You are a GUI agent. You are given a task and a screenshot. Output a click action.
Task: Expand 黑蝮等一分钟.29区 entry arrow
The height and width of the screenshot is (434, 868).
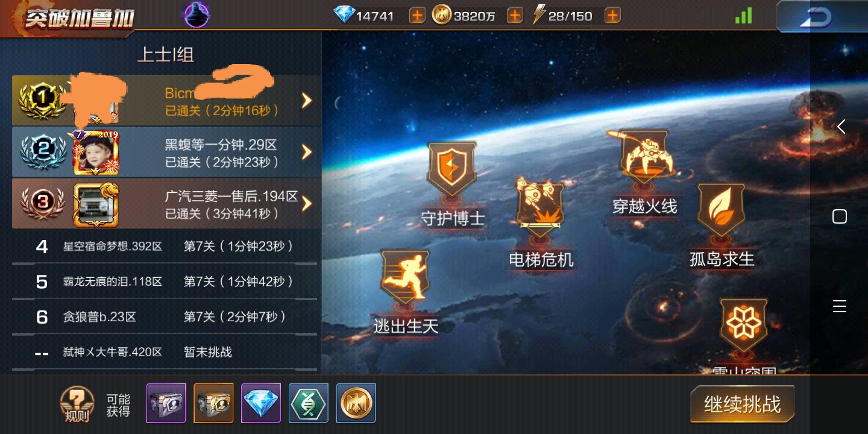(307, 152)
